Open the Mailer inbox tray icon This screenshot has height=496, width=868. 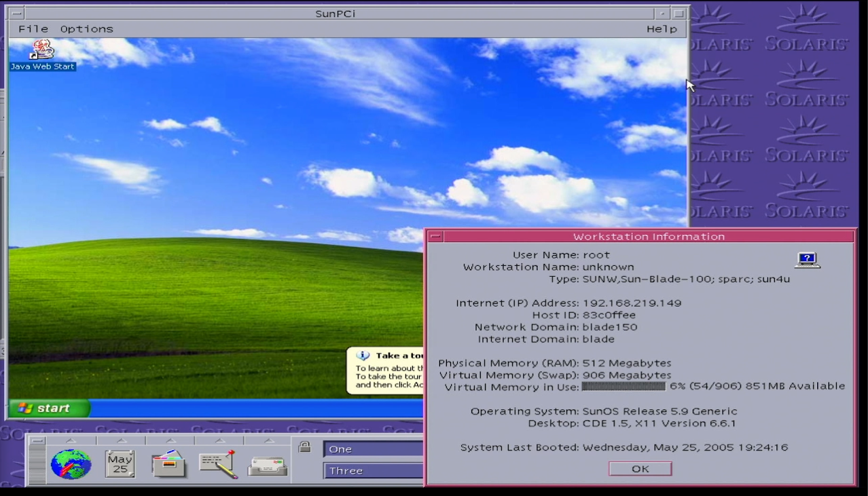pyautogui.click(x=268, y=467)
